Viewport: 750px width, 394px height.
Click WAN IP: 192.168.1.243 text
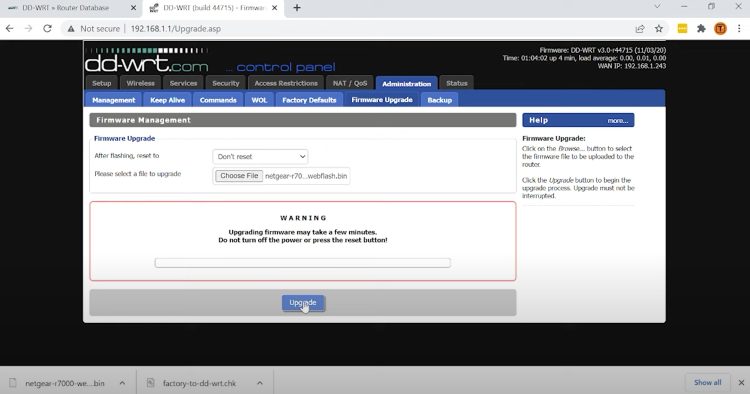[x=631, y=66]
